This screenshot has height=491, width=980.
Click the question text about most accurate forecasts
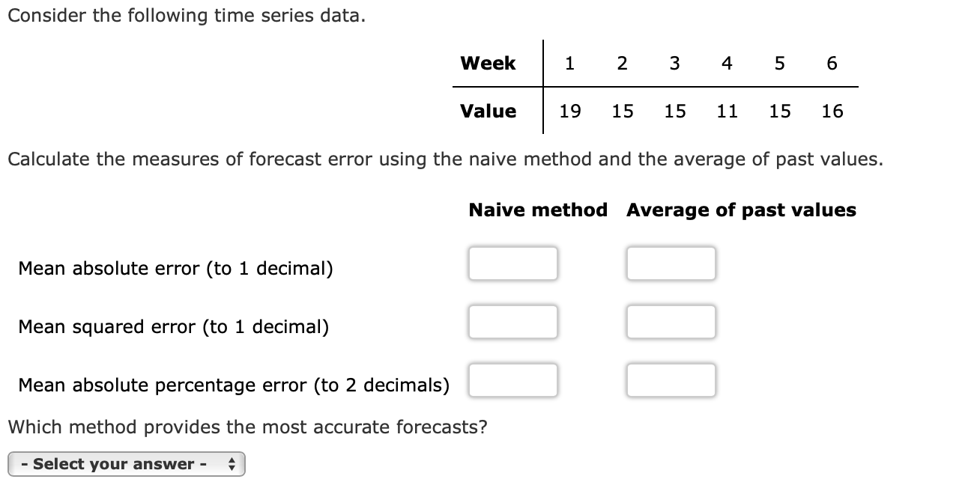[246, 427]
